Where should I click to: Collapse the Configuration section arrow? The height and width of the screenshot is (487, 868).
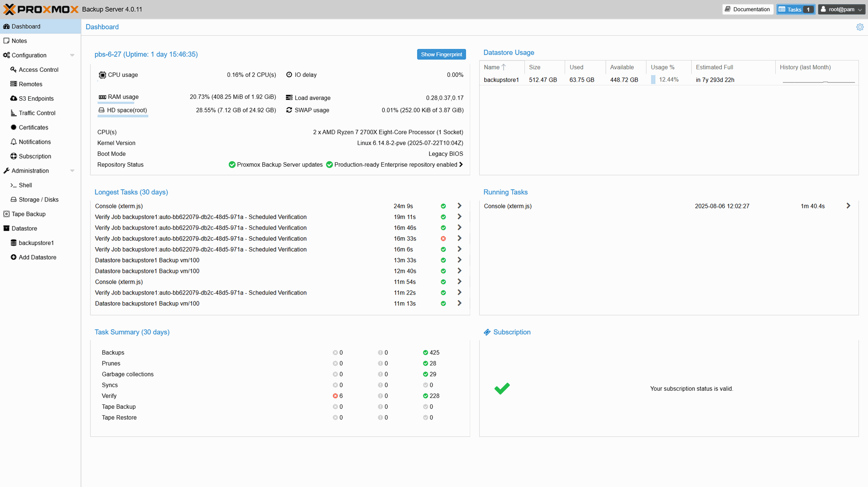[72, 55]
